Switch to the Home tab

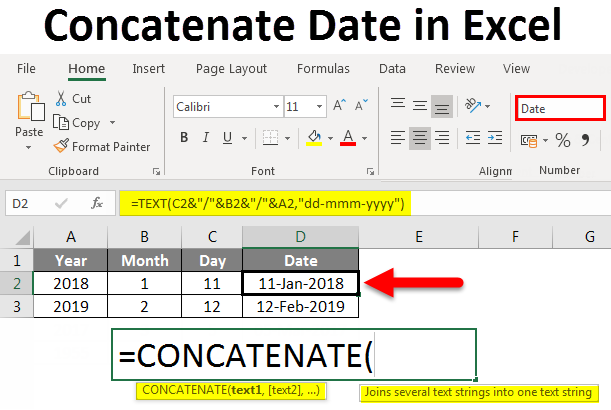(x=87, y=69)
